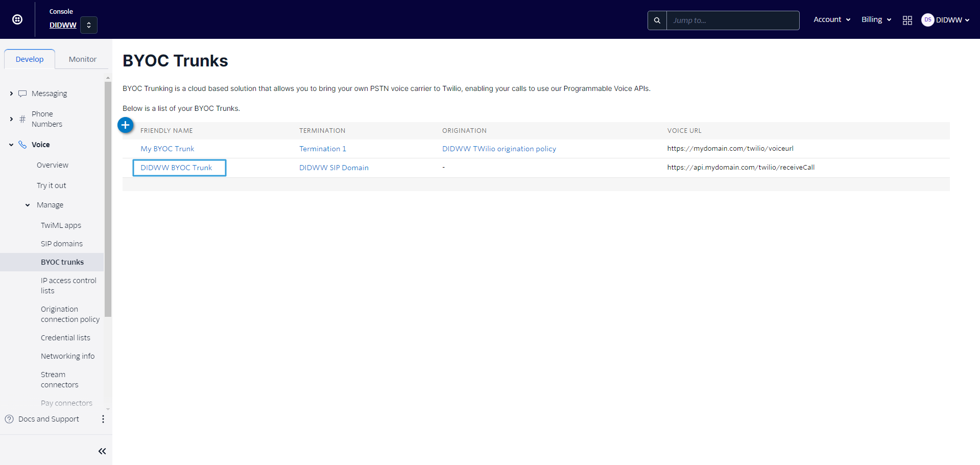This screenshot has height=465, width=980.
Task: Open Credential lists page
Action: coord(65,338)
